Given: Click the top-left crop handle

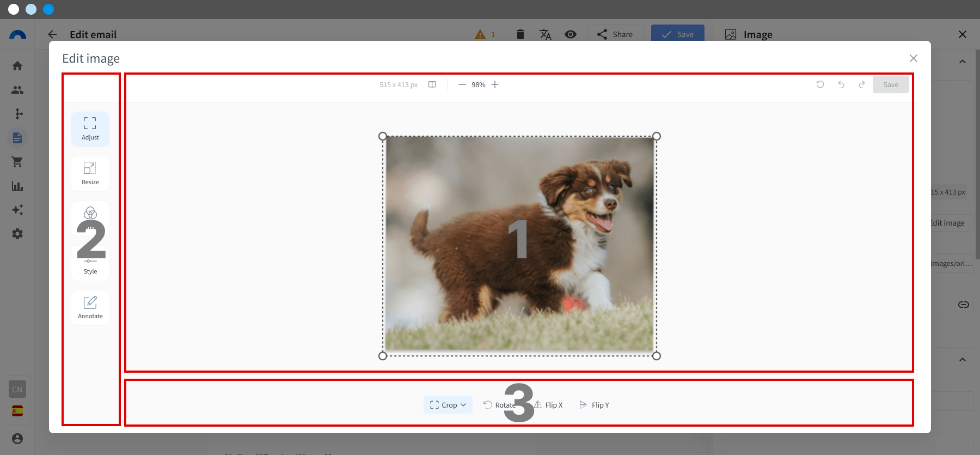Looking at the screenshot, I should point(383,136).
